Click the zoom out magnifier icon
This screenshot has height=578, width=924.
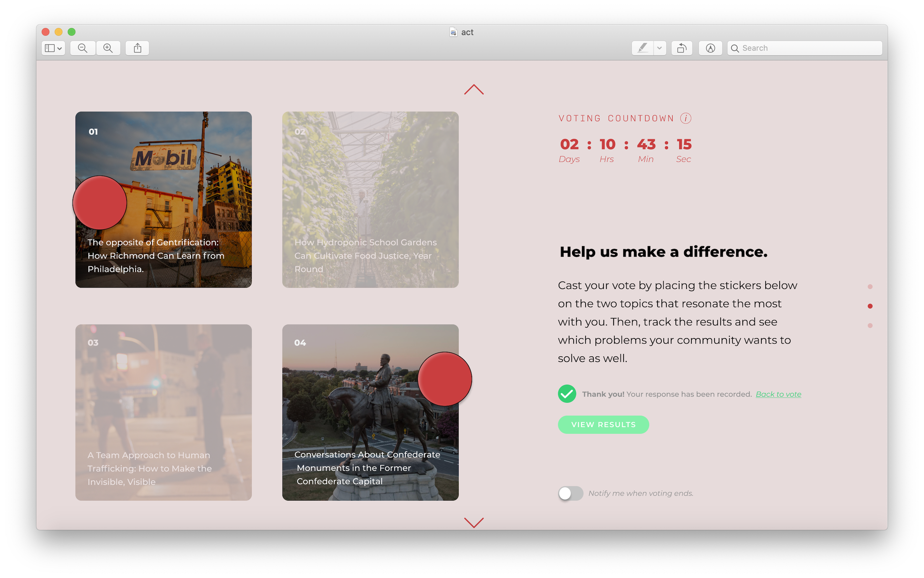coord(83,48)
